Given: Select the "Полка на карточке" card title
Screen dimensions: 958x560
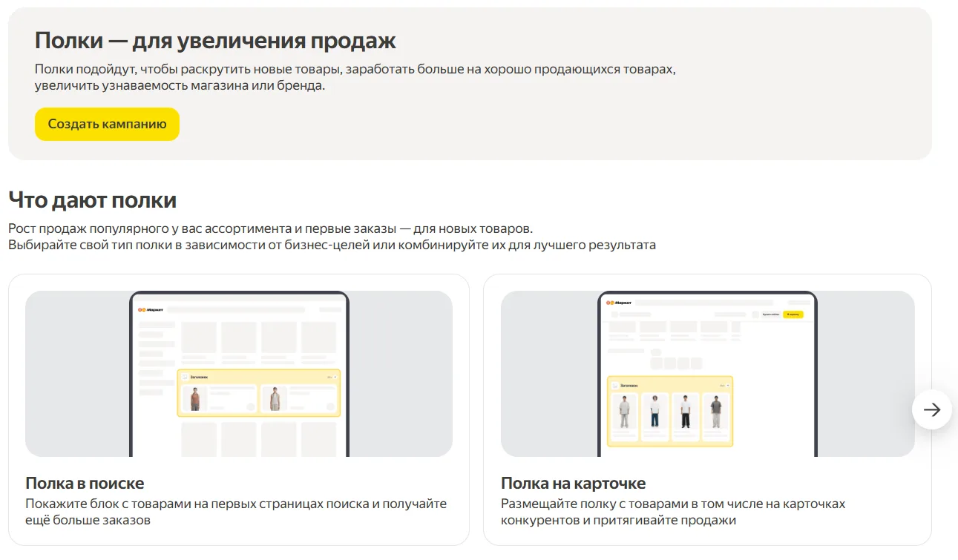Looking at the screenshot, I should click(574, 484).
